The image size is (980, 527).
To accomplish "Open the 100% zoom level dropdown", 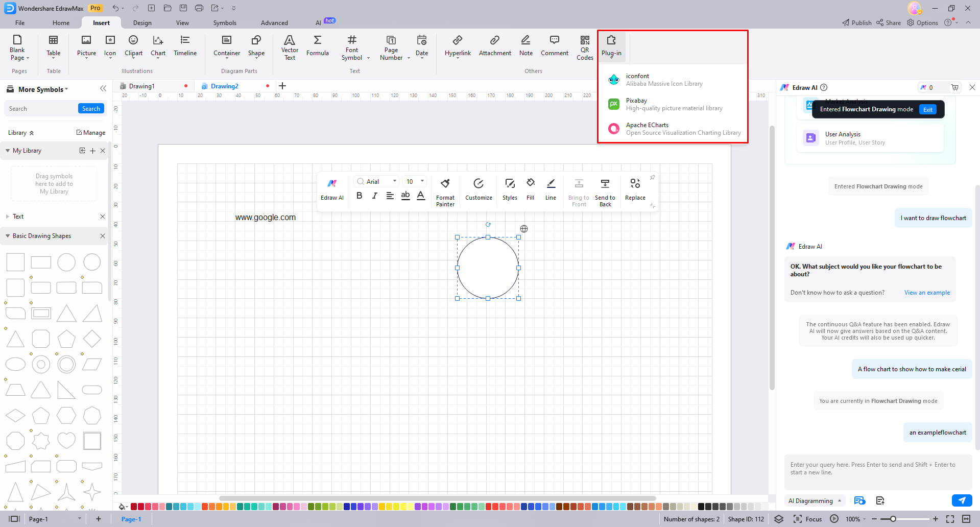I will click(x=855, y=519).
